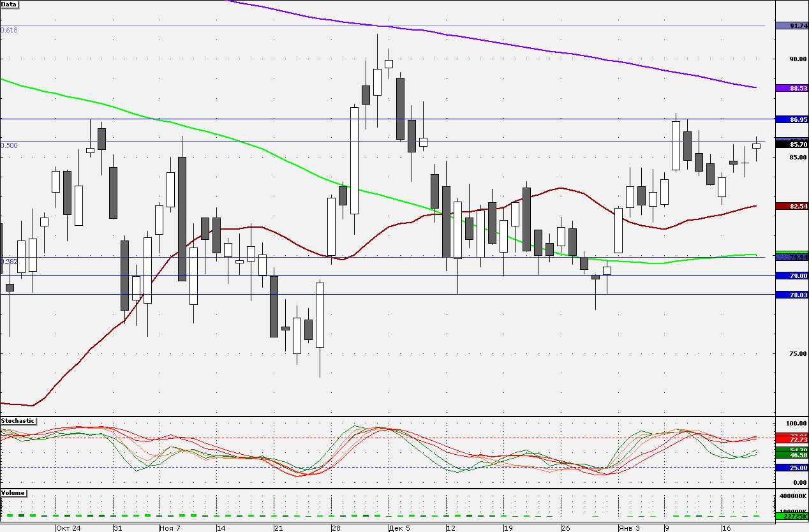
Task: Click the Ноя 7 date marker
Action: pyautogui.click(x=170, y=528)
